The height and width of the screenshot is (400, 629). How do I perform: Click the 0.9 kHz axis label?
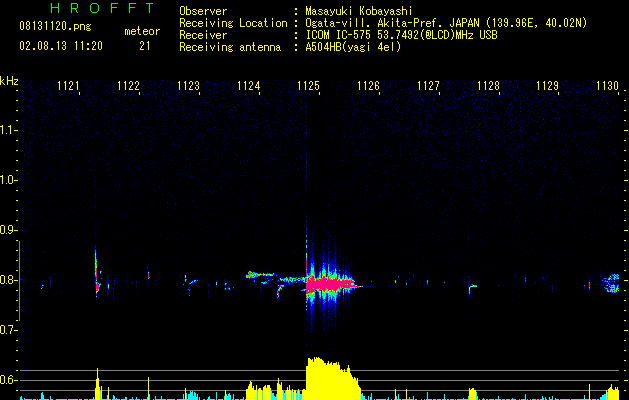7,230
